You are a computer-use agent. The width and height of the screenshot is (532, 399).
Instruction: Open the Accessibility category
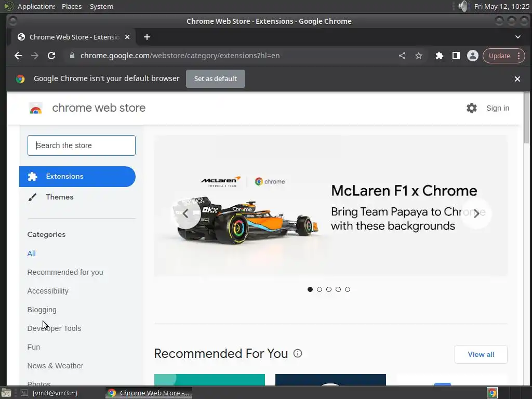point(48,291)
